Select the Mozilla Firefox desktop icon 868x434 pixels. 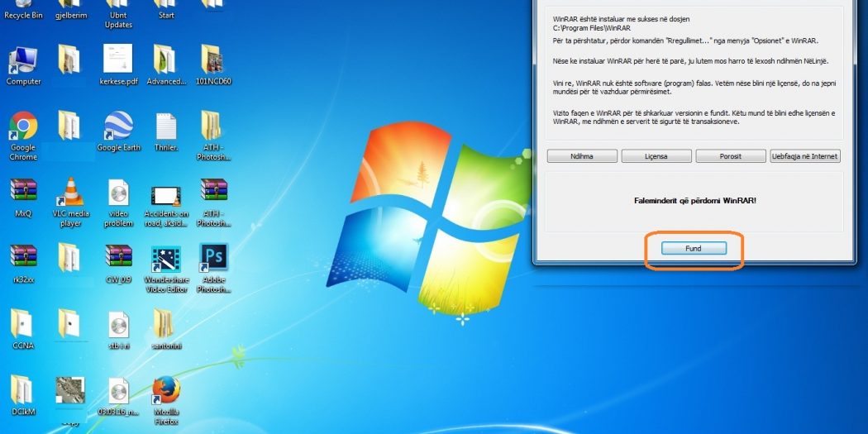tap(166, 390)
